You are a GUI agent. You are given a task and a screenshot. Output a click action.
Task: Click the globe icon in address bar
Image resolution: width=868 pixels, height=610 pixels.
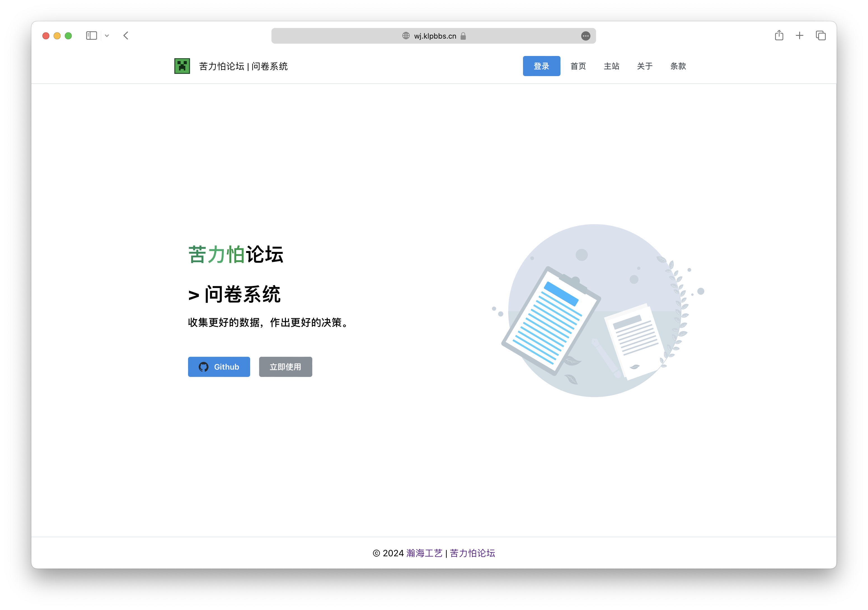[406, 36]
